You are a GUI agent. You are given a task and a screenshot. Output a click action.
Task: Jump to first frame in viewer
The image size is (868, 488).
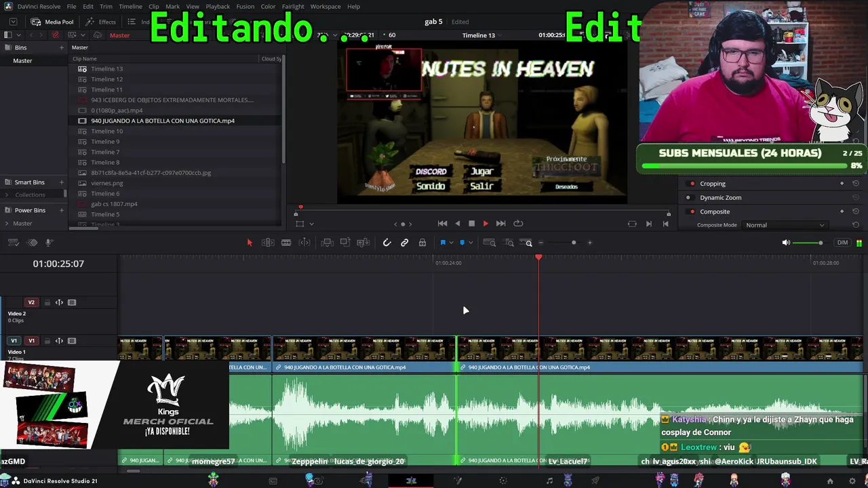pos(442,224)
